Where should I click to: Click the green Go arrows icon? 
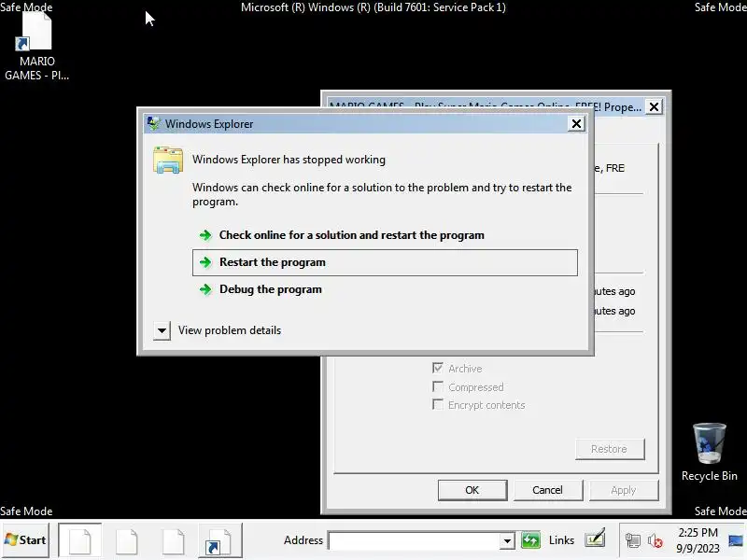[530, 540]
